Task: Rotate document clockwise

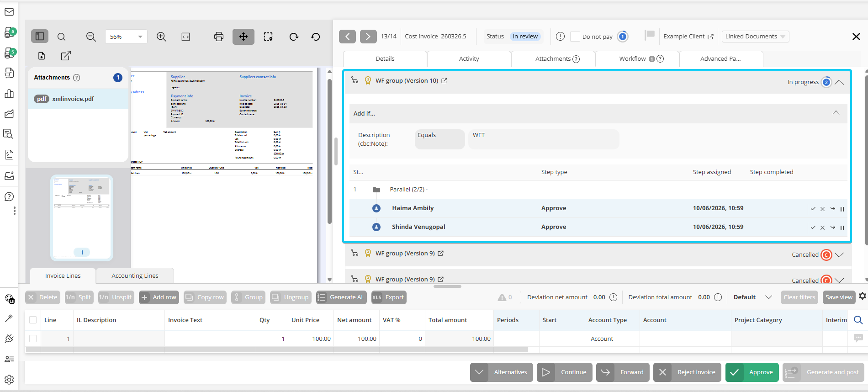Action: 294,37
